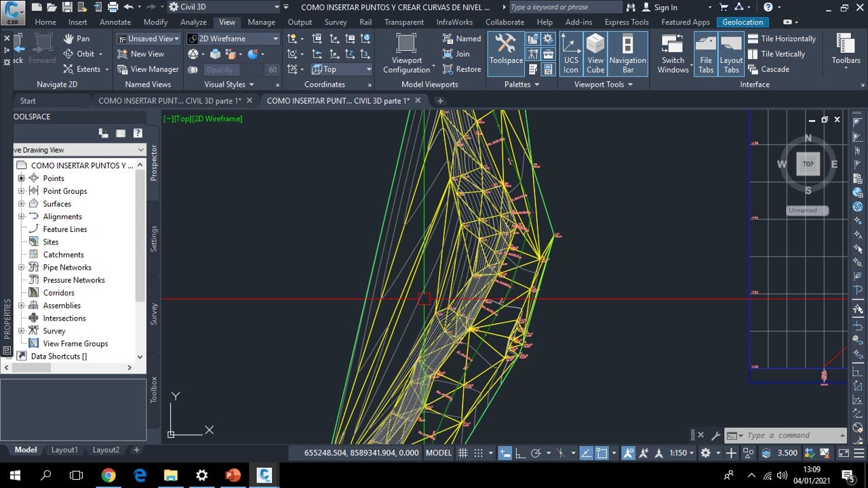Click the Clean Screen icon
Screen dimensions: 868x488
click(844, 453)
